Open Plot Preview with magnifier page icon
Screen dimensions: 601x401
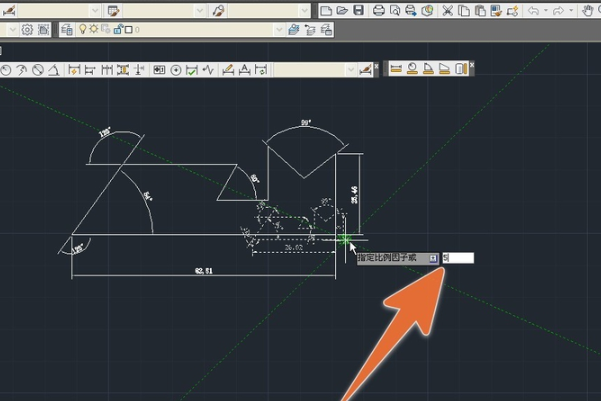tap(395, 10)
